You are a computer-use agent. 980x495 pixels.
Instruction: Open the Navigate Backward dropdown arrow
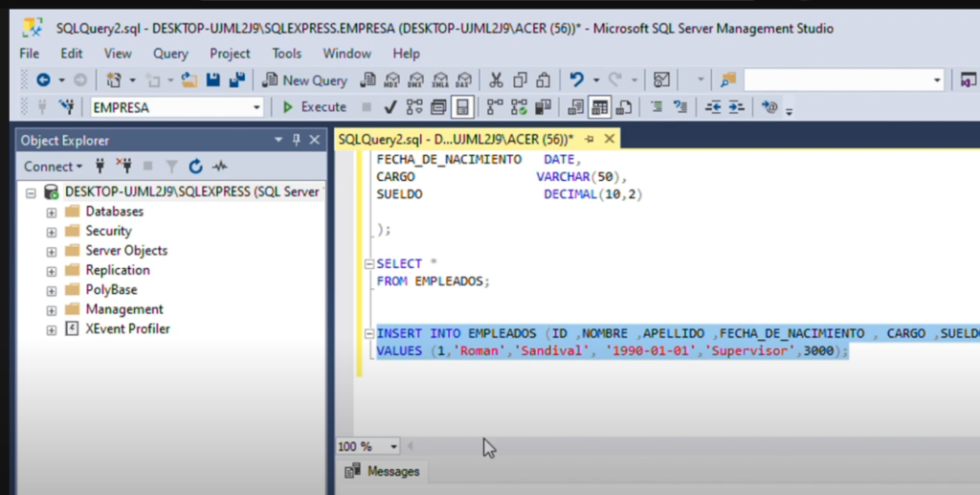[61, 80]
